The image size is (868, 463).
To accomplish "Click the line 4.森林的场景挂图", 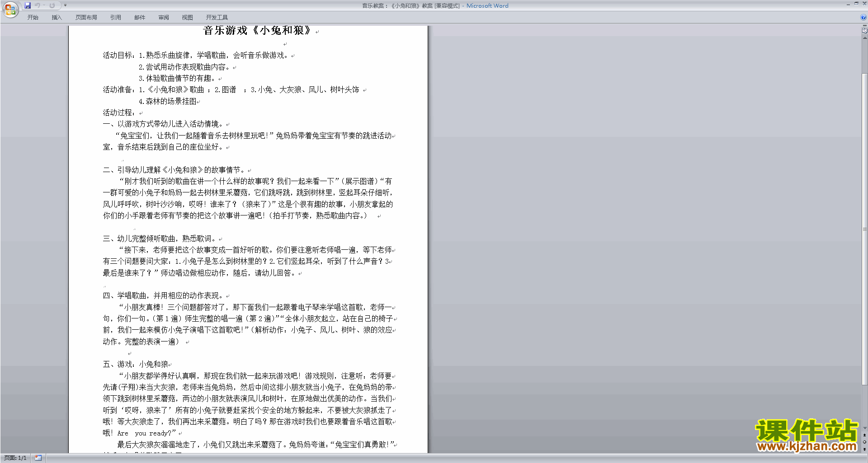I will 167,101.
